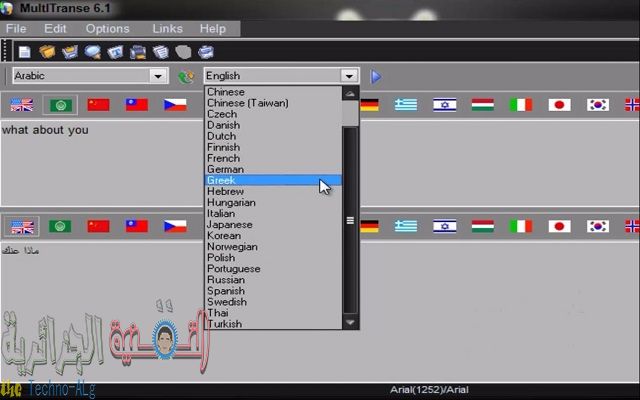Open the Links menu
This screenshot has width=640, height=400.
167,29
